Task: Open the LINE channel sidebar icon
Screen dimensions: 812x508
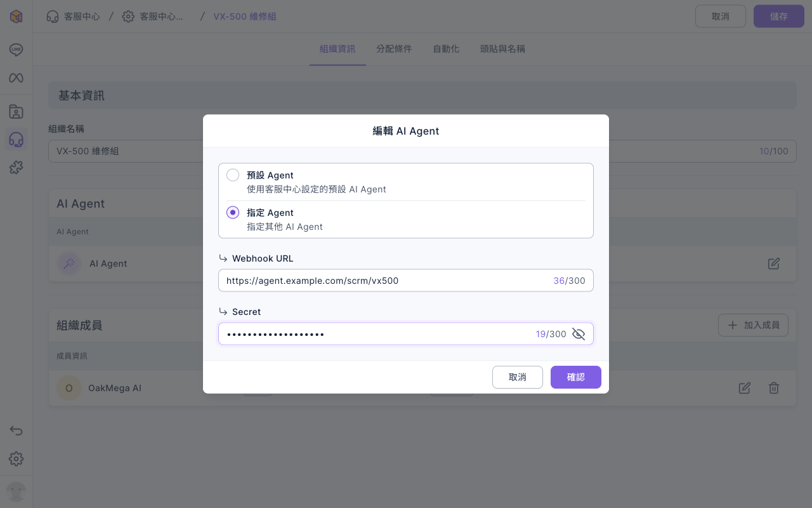Action: (16, 50)
